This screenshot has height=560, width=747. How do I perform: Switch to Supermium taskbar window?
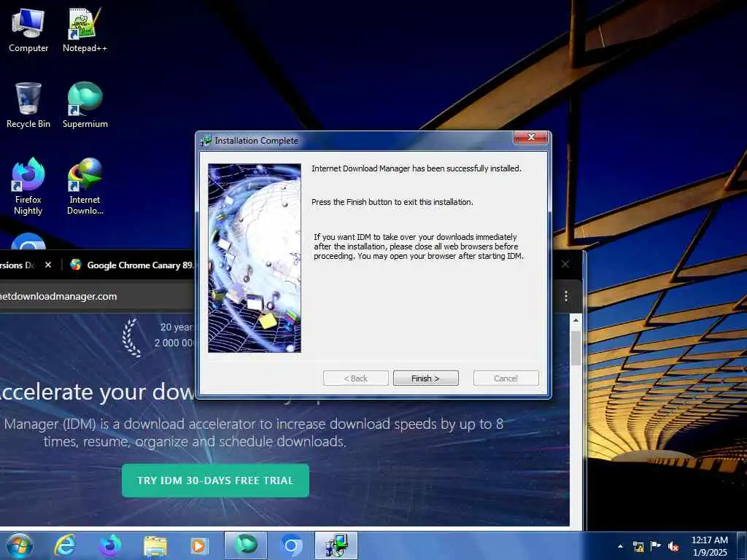click(x=245, y=545)
